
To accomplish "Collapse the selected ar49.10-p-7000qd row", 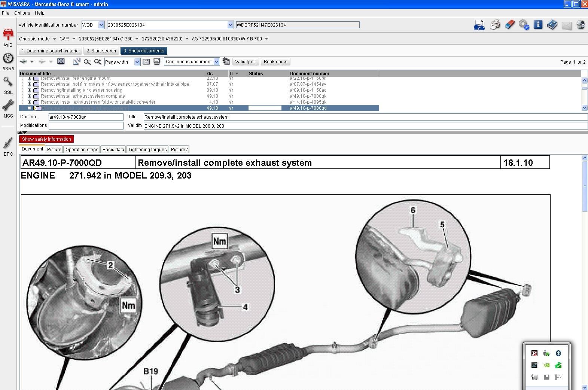I will (x=30, y=108).
